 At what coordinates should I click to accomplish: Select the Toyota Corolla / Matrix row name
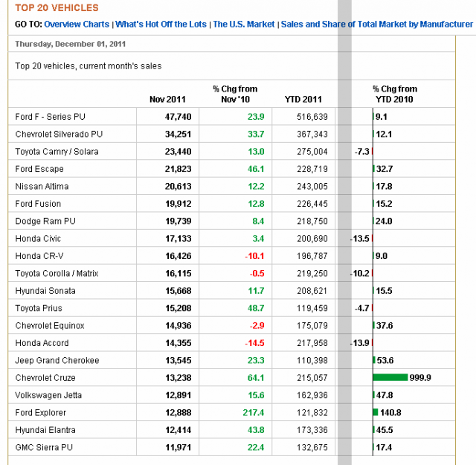pyautogui.click(x=57, y=273)
